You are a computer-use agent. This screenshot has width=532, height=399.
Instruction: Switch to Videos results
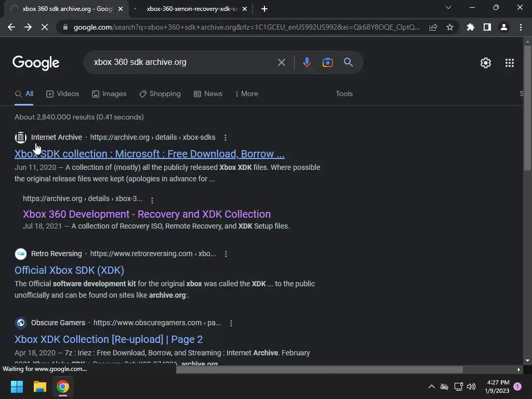(63, 94)
